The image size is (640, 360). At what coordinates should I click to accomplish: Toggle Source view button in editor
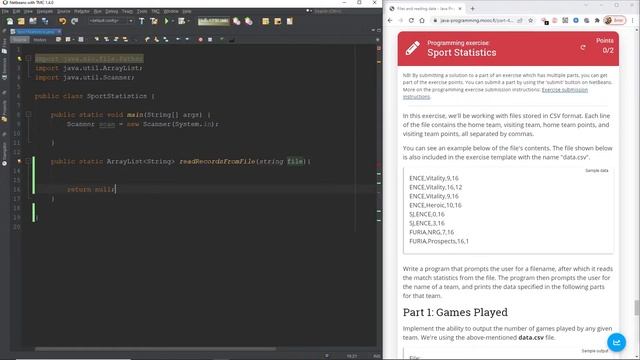[20, 40]
